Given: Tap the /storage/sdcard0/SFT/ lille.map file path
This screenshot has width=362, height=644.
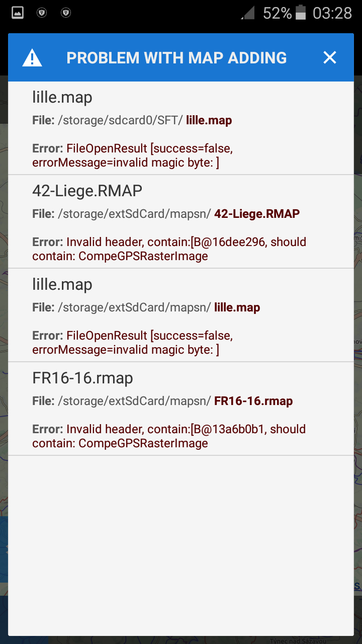Looking at the screenshot, I should 132,120.
